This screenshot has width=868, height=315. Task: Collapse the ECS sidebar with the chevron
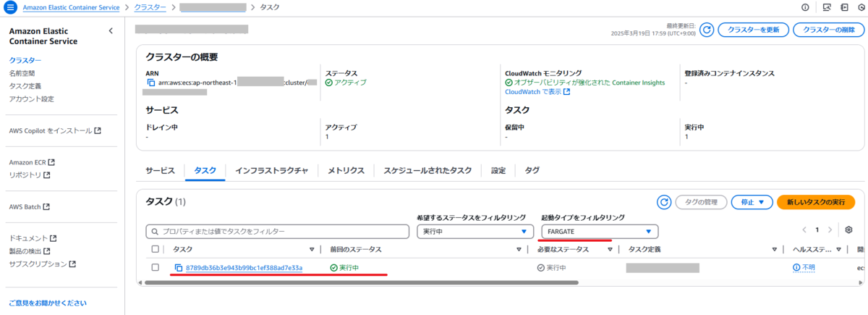[x=111, y=30]
